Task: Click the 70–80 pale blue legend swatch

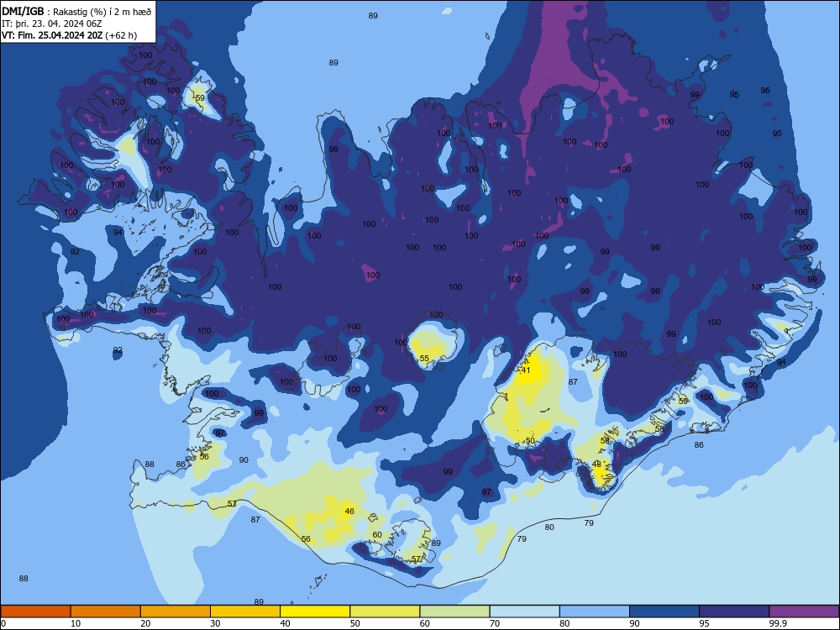Action: point(524,612)
